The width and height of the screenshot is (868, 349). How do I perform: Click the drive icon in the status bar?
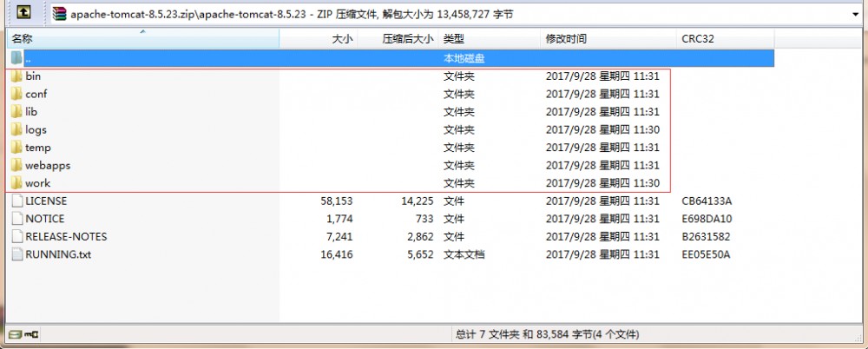pos(16,334)
